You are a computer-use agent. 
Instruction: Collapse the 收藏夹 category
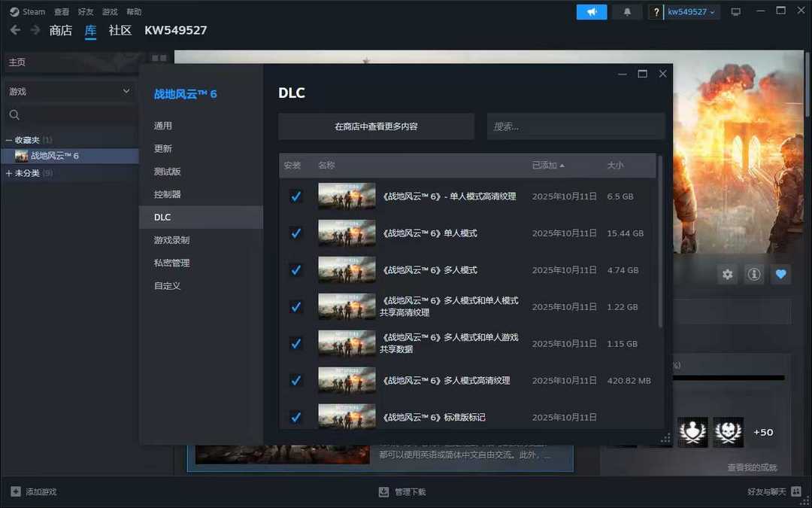pyautogui.click(x=9, y=140)
